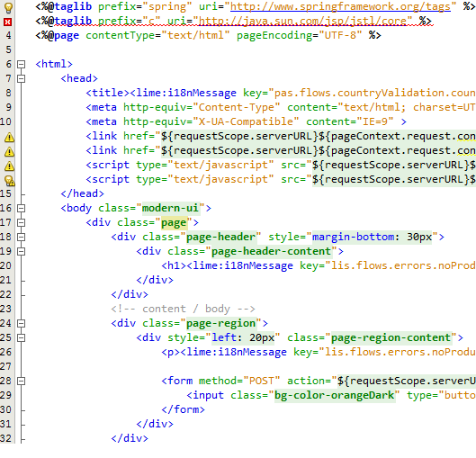This screenshot has height=458, width=476.
Task: Click the warning icon beside the second link href line
Action: click(9, 151)
